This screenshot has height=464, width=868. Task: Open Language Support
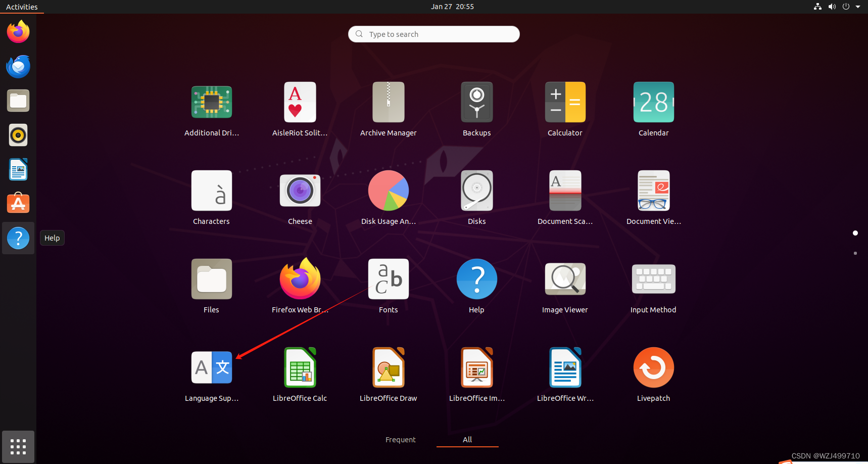[212, 368]
